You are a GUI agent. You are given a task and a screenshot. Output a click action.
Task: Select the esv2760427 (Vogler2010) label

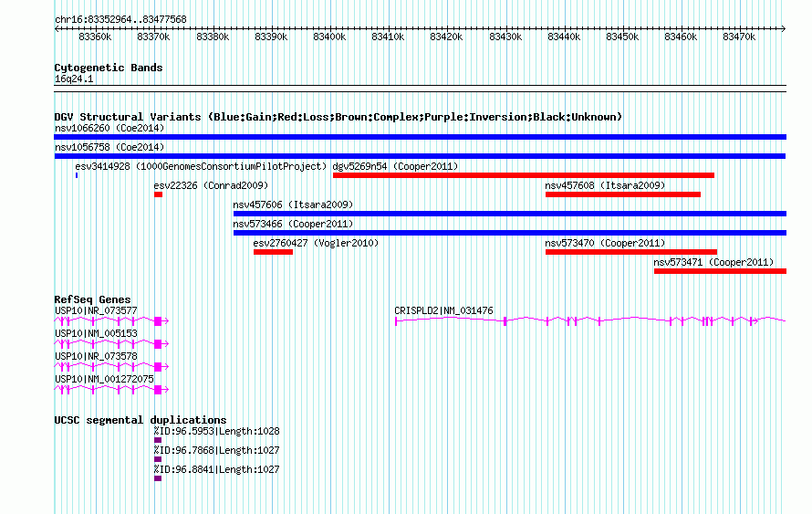point(316,243)
